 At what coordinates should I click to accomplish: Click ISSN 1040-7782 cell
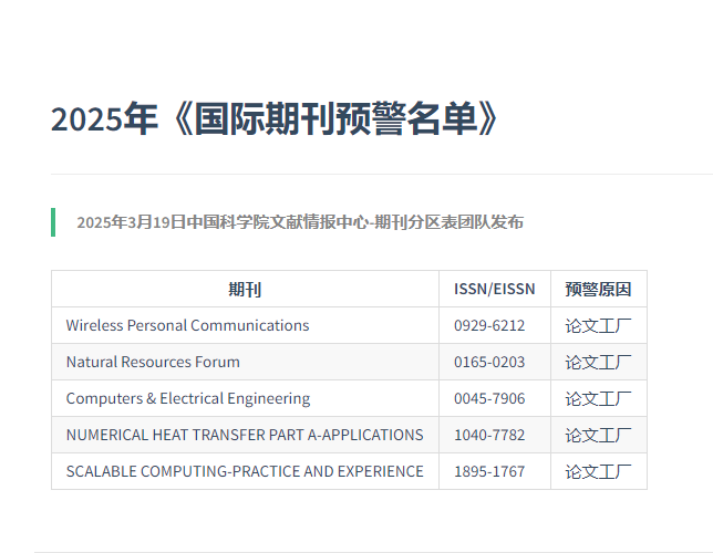[489, 435]
